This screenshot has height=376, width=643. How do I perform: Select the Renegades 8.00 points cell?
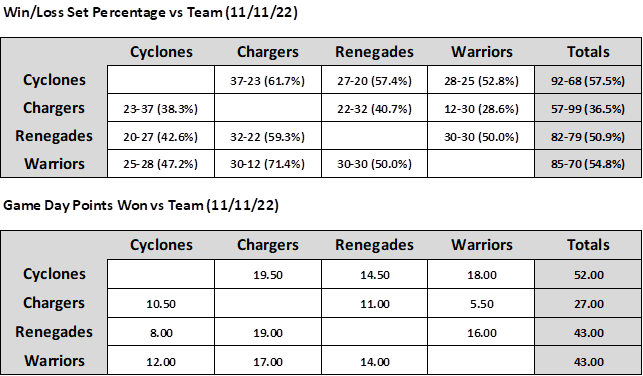pos(161,332)
